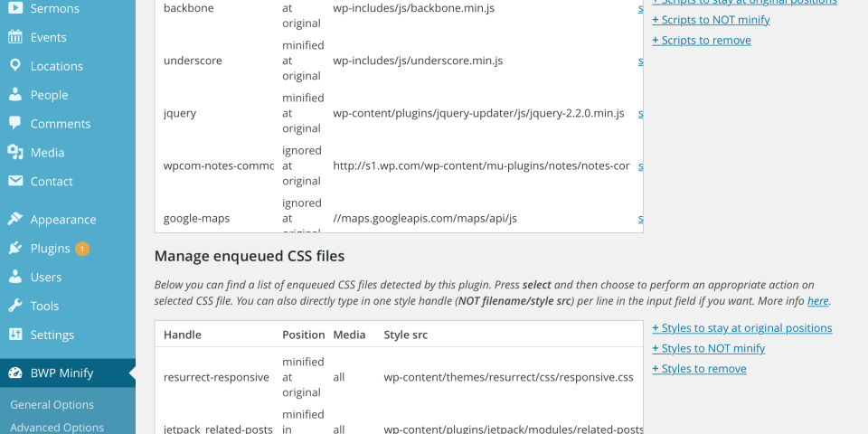Image resolution: width=868 pixels, height=434 pixels.
Task: Click the People person icon
Action: tap(15, 95)
